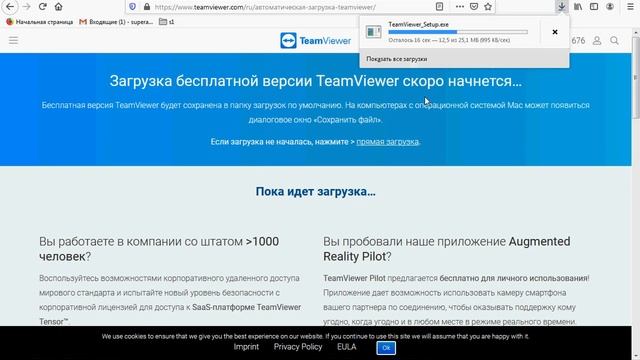Image resolution: width=640 pixels, height=360 pixels.
Task: Open the Imprint link
Action: (246, 347)
